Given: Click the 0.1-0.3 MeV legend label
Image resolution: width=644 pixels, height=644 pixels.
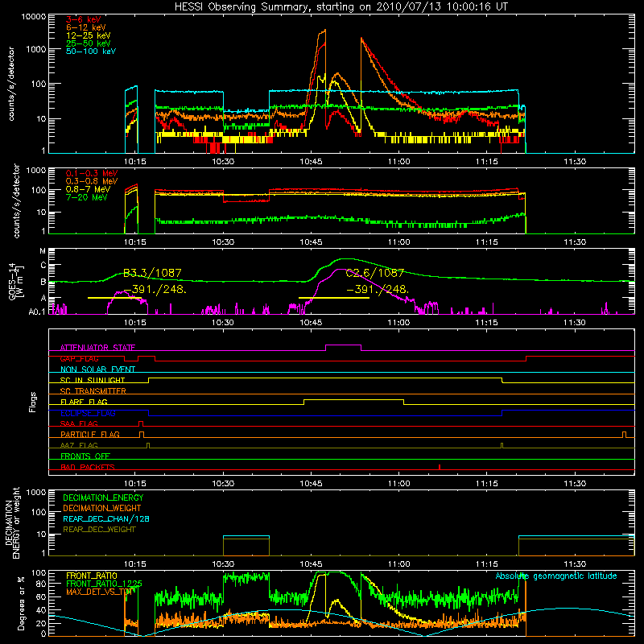Looking at the screenshot, I should [92, 174].
